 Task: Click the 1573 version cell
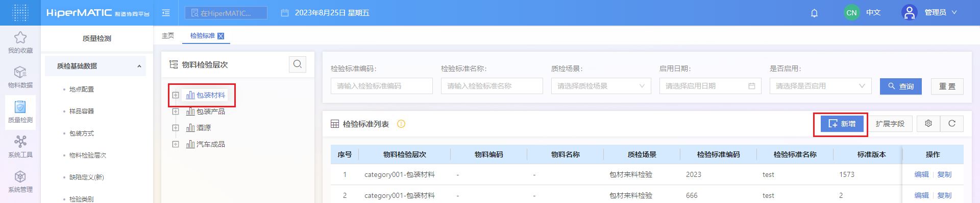[847, 174]
